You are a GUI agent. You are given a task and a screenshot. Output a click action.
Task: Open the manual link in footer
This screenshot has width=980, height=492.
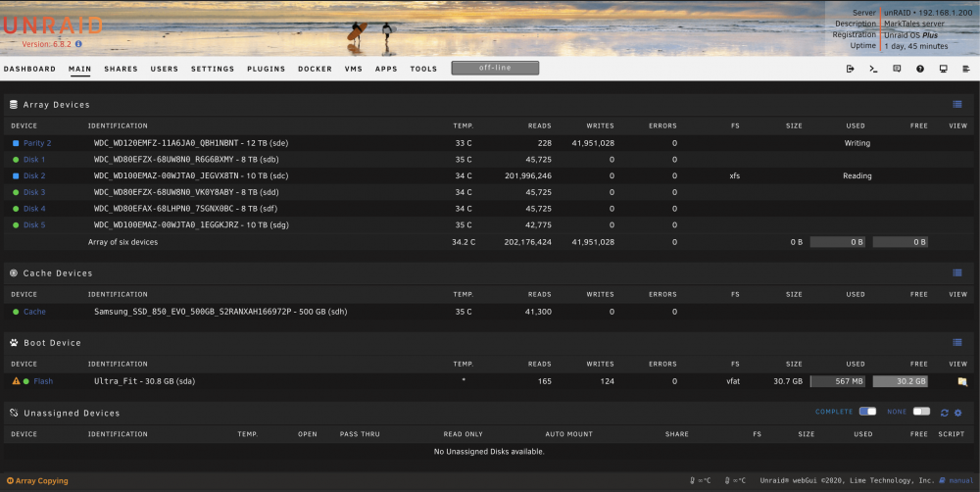(x=961, y=480)
